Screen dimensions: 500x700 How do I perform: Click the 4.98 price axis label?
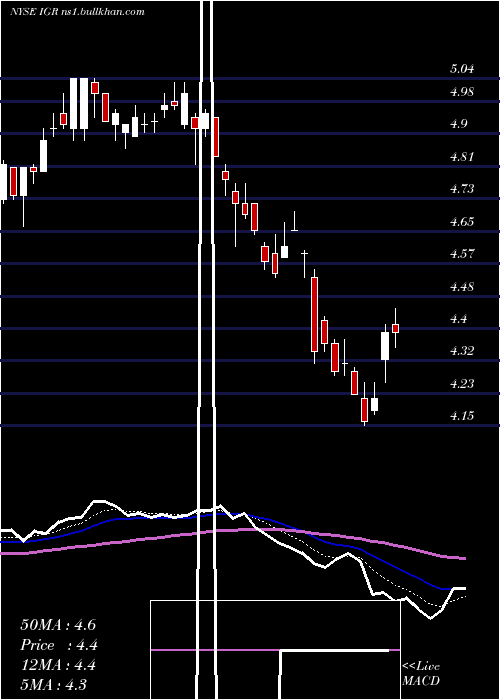[462, 92]
